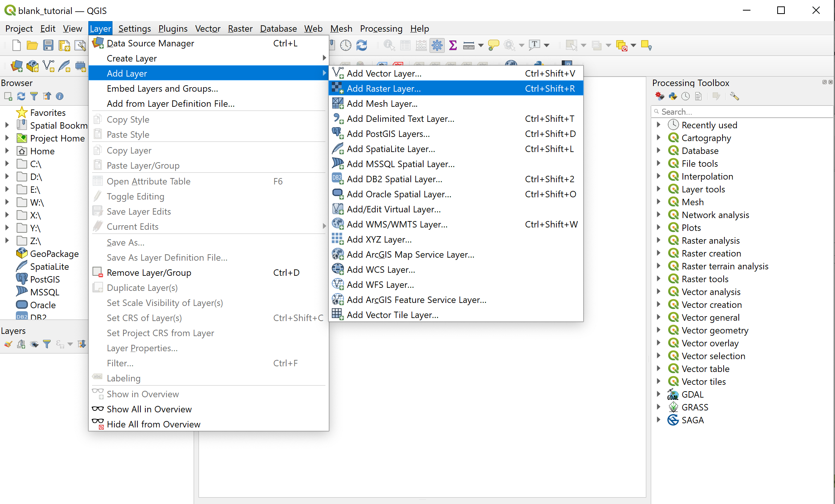This screenshot has height=504, width=835.
Task: Click the Scripts python icon in Processing Toolbox
Action: [x=673, y=96]
